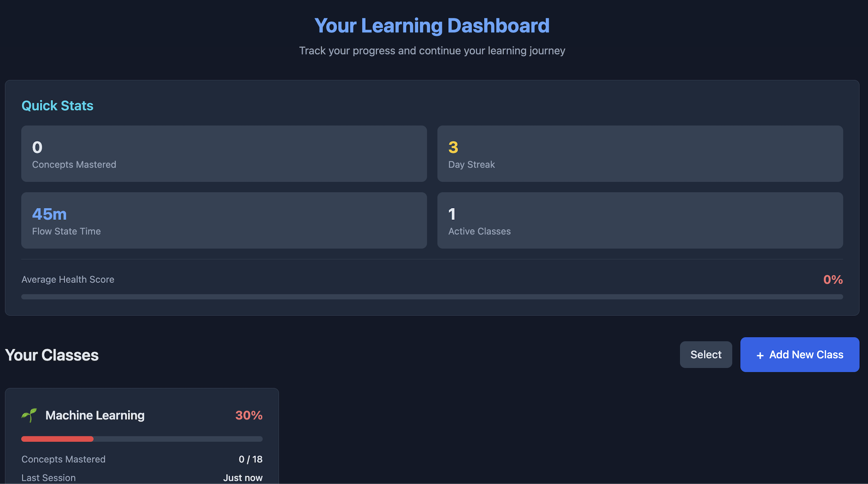Click the 30% progress label
This screenshot has height=484, width=868.
click(248, 415)
